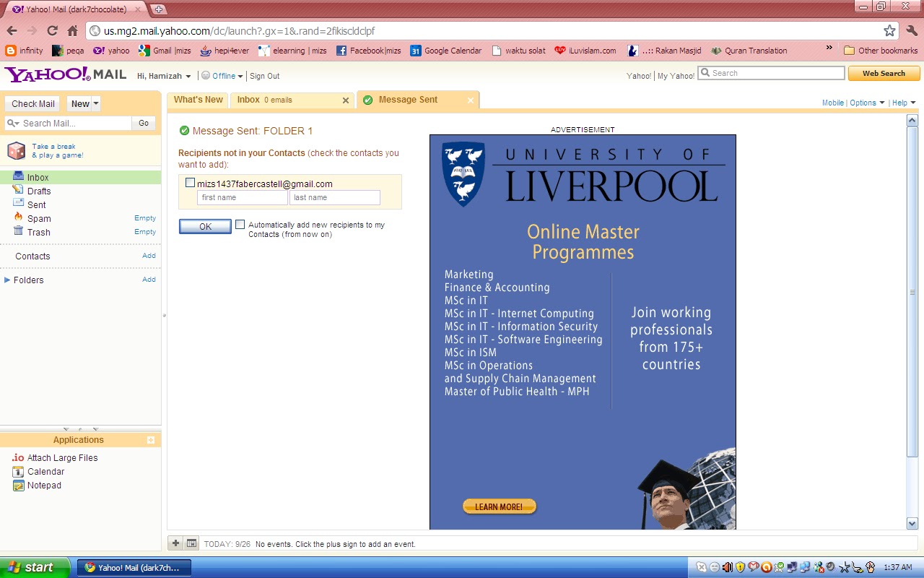Image resolution: width=924 pixels, height=578 pixels.
Task: Open the Quran Translation bookmark
Action: coord(749,51)
